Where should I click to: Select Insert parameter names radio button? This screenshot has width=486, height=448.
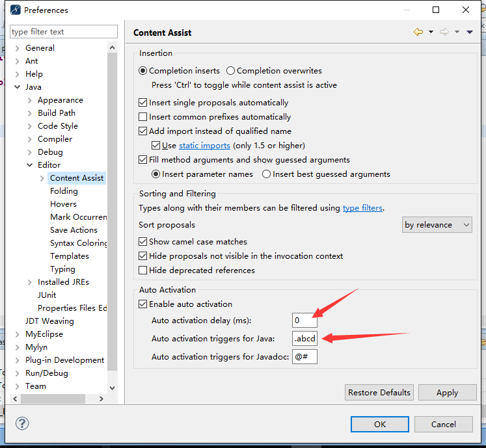coord(155,174)
